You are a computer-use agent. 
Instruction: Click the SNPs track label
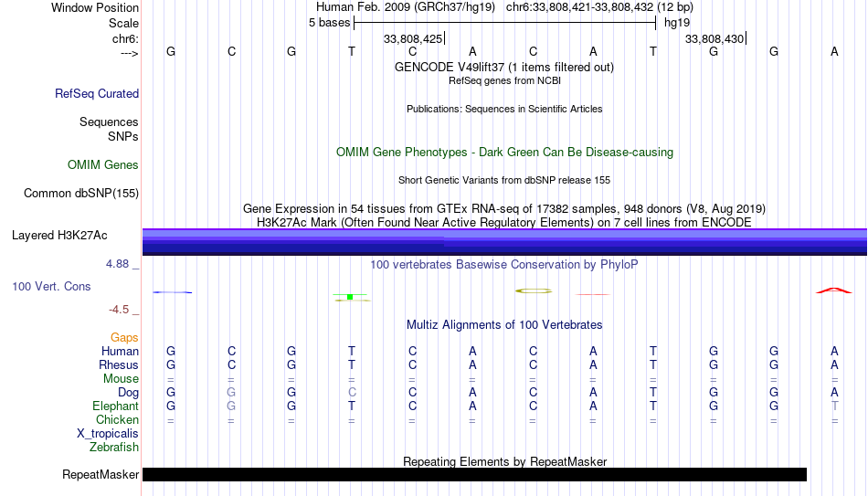(x=123, y=136)
